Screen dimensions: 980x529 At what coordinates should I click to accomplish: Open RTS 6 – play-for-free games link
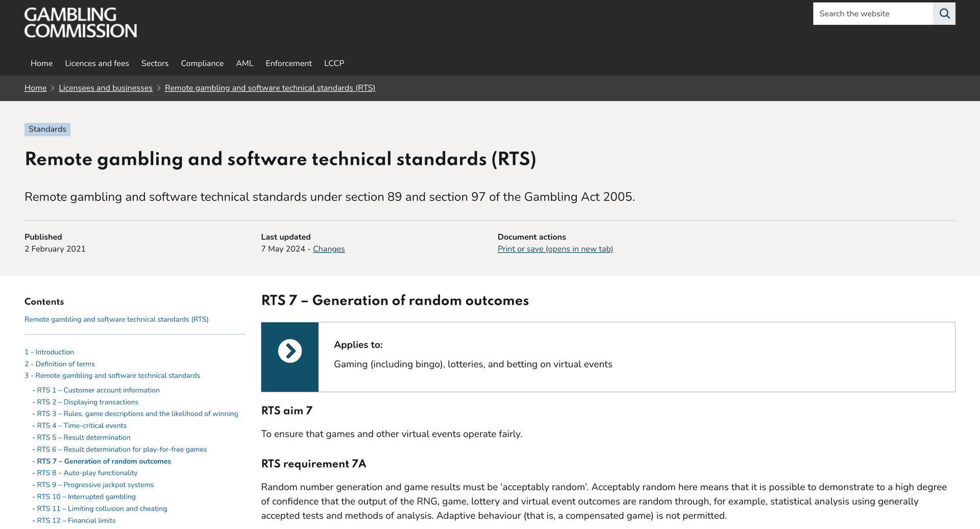pyautogui.click(x=121, y=449)
